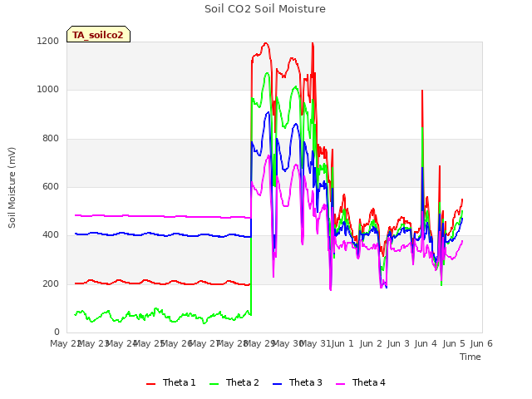Click the magenta Theta 4 legend swatch
The image size is (532, 399).
tap(340, 383)
